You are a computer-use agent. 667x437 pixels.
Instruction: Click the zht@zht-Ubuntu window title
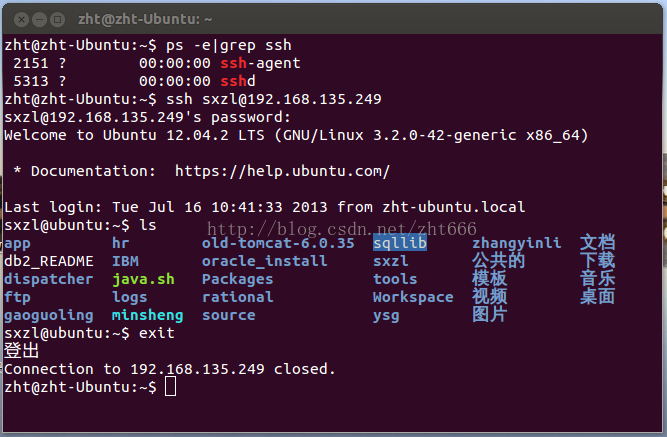pos(158,18)
